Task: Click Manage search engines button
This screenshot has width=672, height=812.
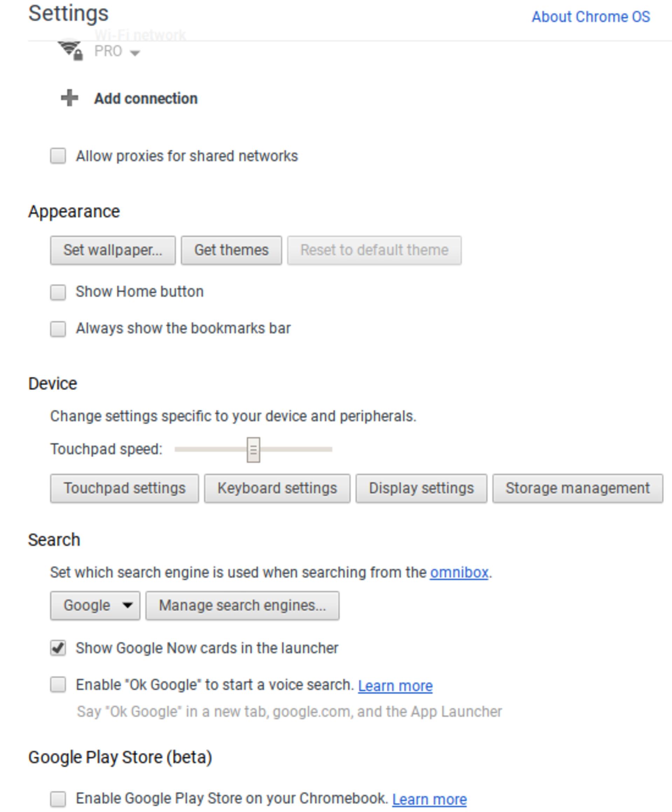Action: (x=243, y=606)
